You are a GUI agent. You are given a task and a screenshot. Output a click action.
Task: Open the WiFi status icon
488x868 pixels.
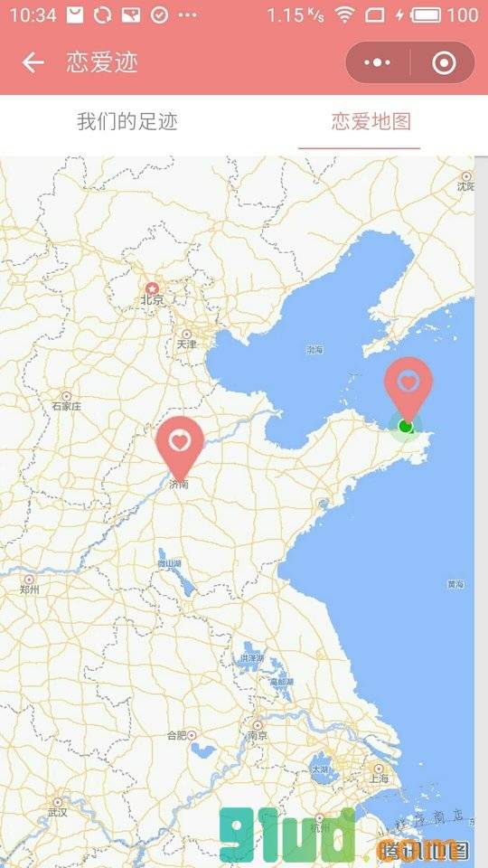click(344, 15)
